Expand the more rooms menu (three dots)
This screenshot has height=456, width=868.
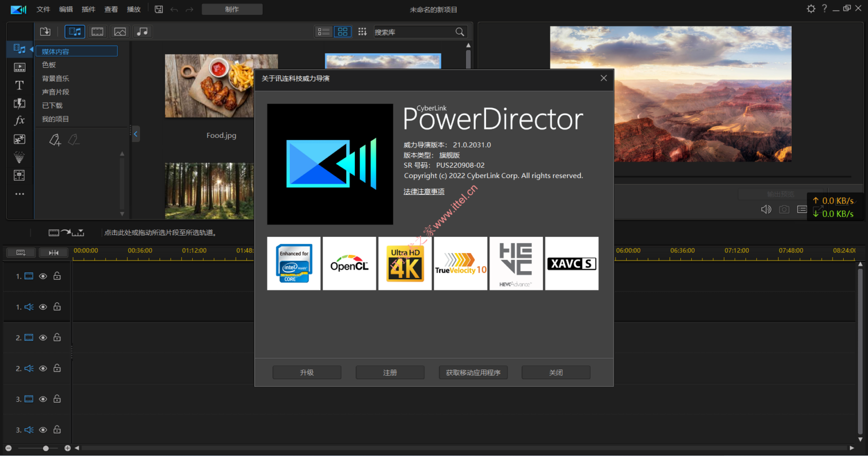(x=19, y=194)
